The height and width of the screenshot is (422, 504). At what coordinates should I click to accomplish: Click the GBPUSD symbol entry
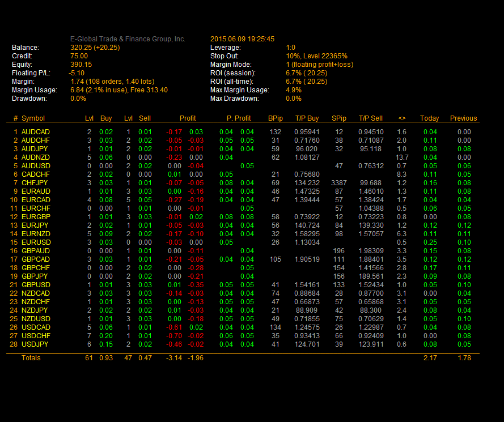click(35, 285)
